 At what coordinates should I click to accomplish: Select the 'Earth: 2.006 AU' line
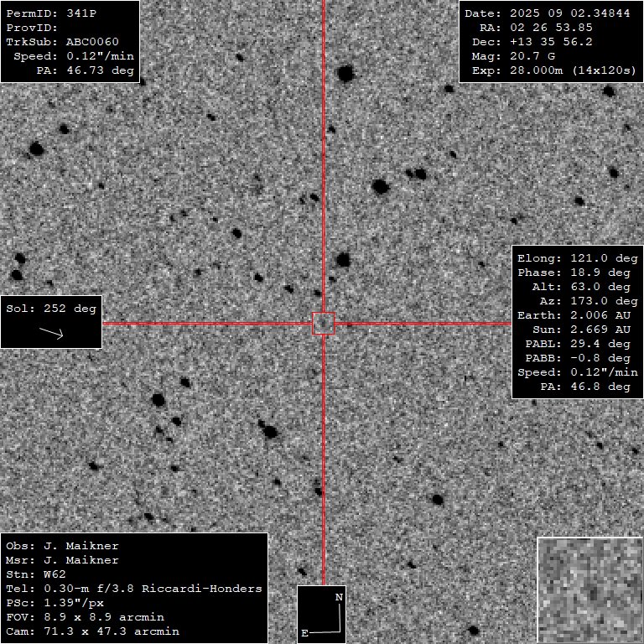(x=574, y=315)
